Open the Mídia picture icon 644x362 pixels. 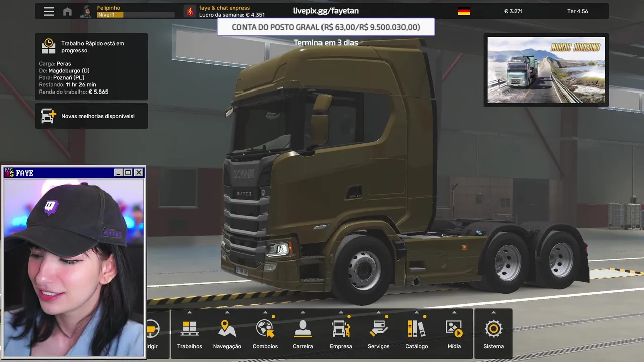point(454,329)
